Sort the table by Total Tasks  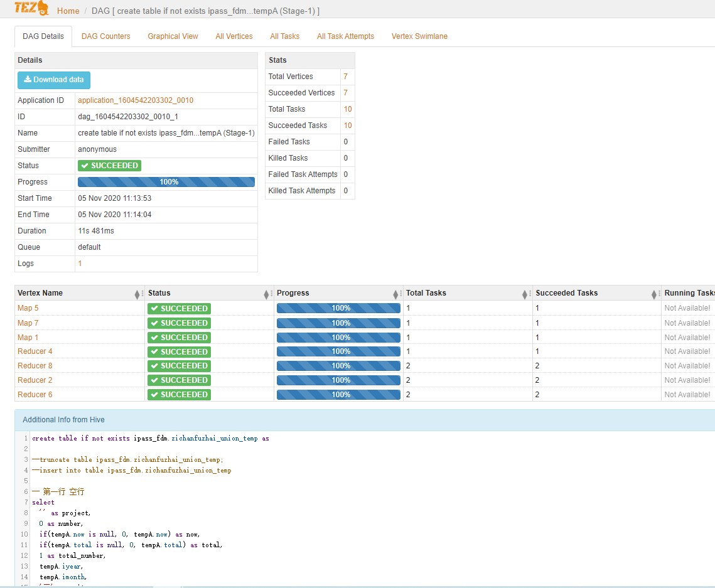(x=526, y=294)
